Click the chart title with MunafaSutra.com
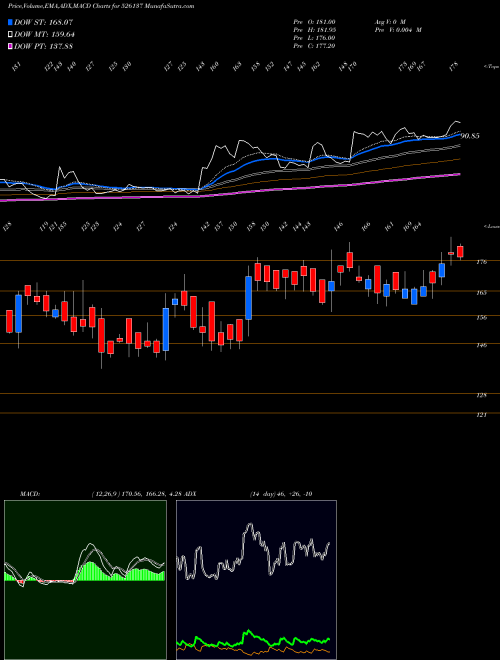Screen dimensions: 500x660 101,6
